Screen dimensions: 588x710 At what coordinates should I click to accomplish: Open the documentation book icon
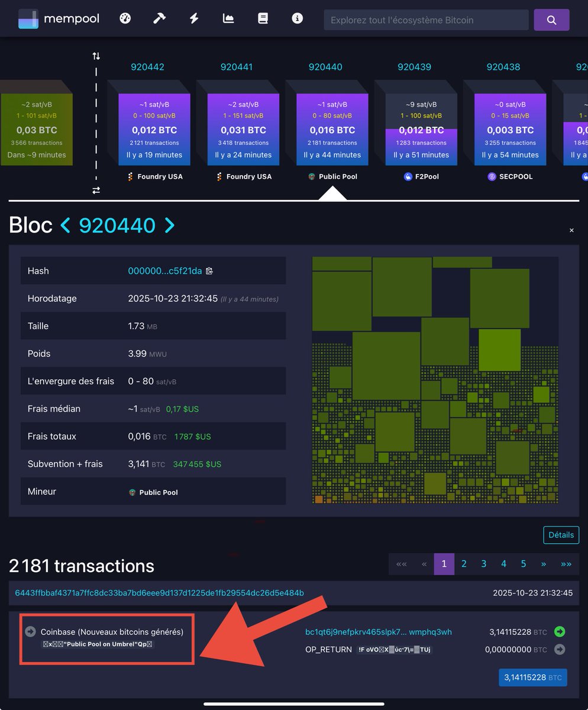[x=263, y=19]
